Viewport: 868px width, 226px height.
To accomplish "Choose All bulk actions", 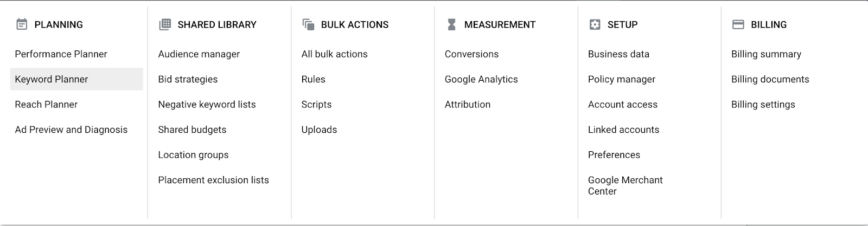I will click(x=334, y=54).
